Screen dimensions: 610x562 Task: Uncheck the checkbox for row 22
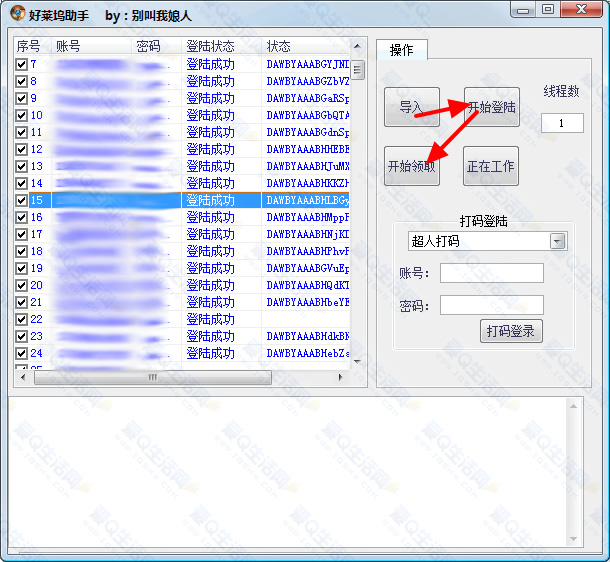[22, 319]
